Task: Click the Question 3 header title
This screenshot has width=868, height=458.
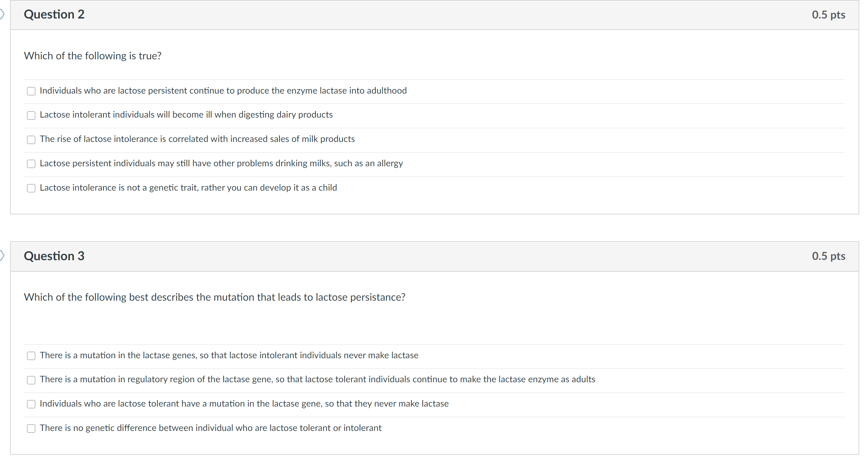Action: tap(54, 256)
